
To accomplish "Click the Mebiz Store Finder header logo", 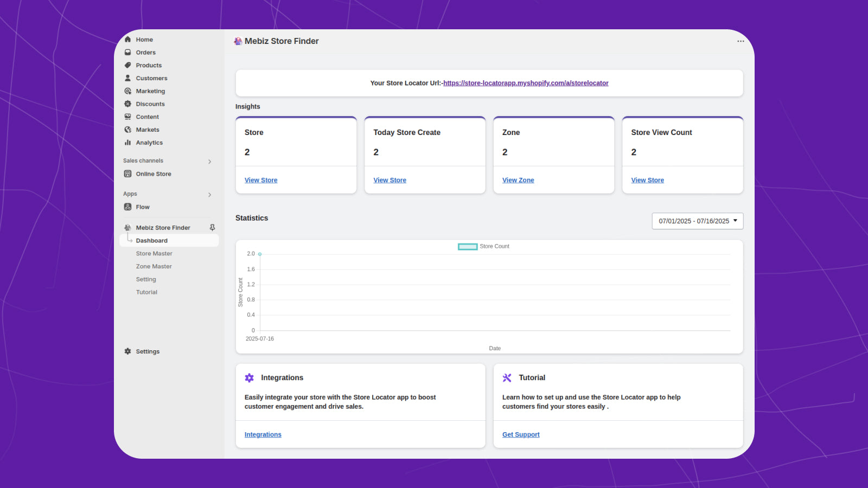I will pyautogui.click(x=238, y=41).
